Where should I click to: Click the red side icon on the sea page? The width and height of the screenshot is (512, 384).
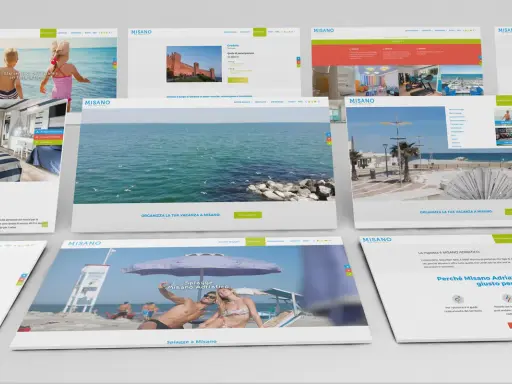tap(329, 139)
